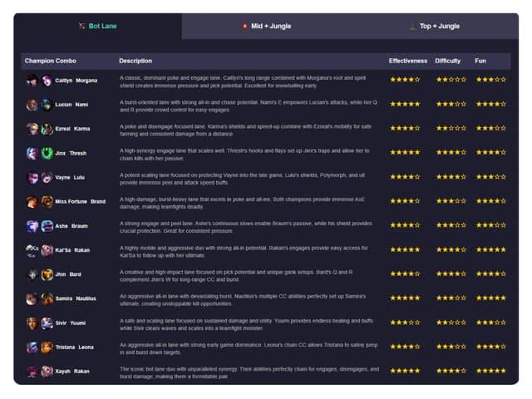The height and width of the screenshot is (399, 532).
Task: Click the Thresh champion portrait icon
Action: [47, 153]
